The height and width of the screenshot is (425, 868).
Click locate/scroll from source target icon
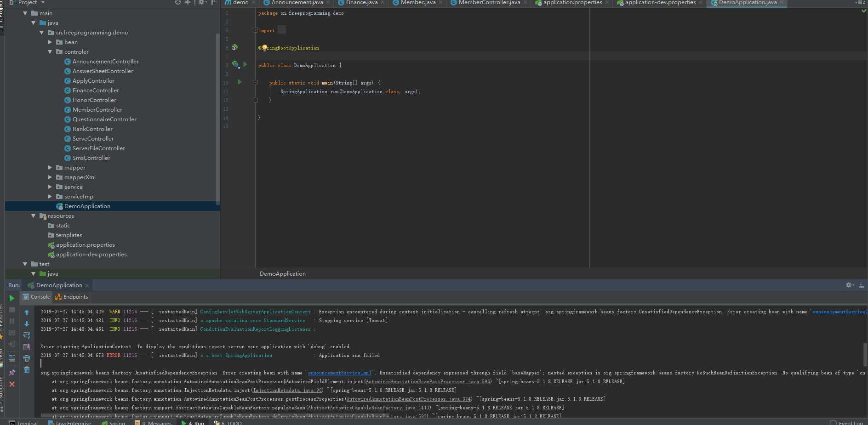[178, 2]
